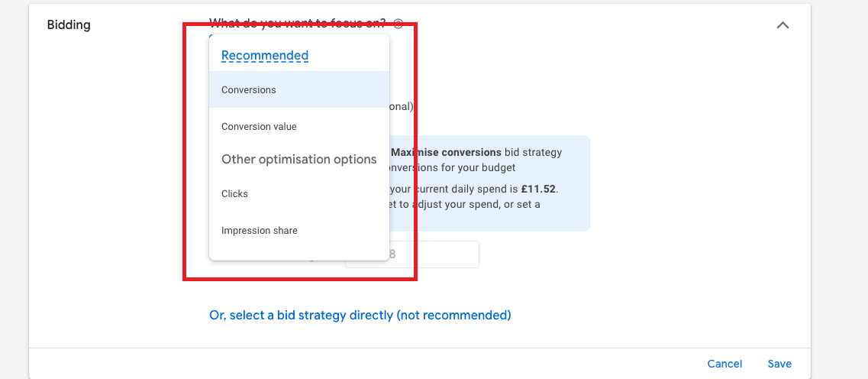
Task: Click the Bidding section title
Action: 69,24
